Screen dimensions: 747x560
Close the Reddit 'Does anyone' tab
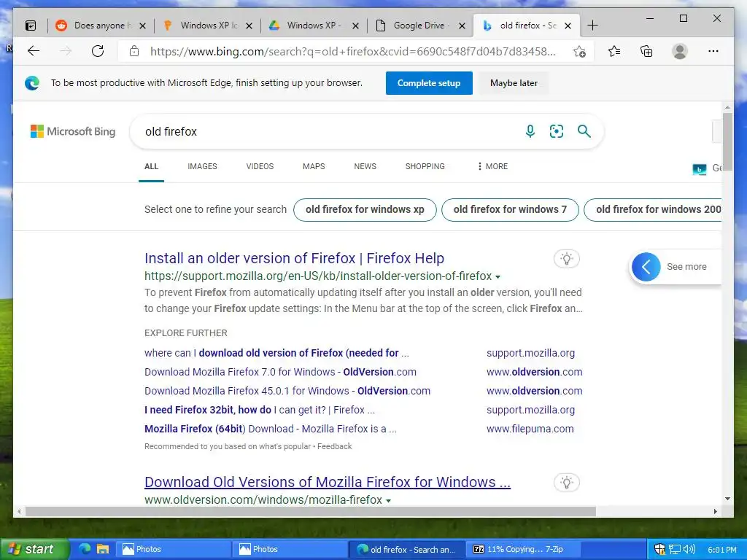(x=142, y=26)
